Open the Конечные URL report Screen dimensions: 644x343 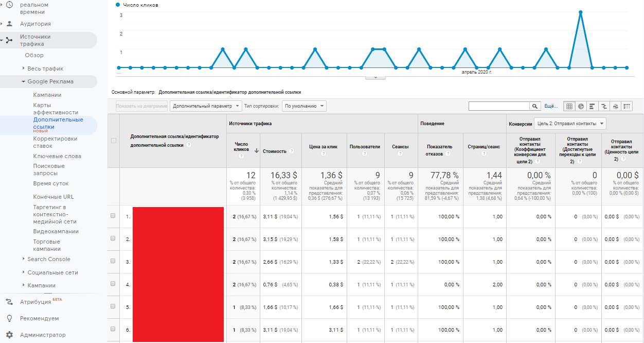click(53, 197)
